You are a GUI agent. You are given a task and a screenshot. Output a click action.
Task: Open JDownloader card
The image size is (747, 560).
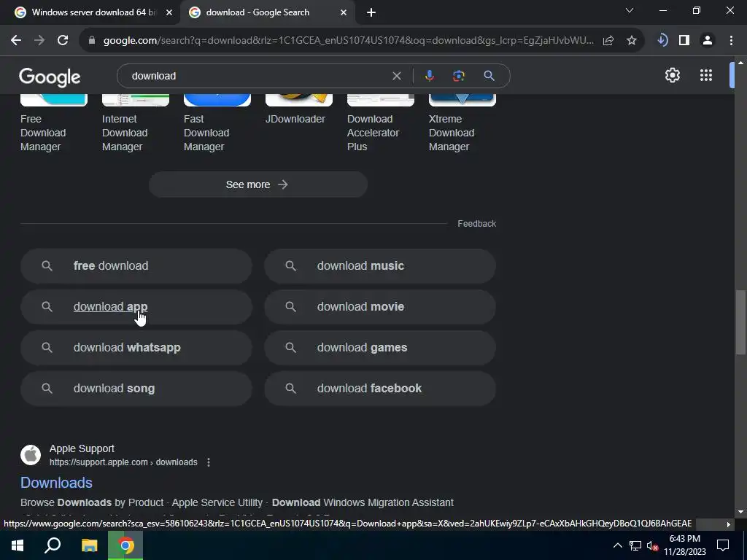pos(298,111)
